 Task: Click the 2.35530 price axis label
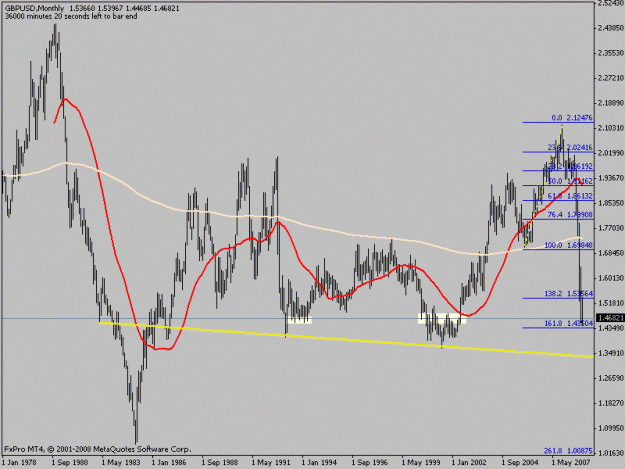point(611,53)
